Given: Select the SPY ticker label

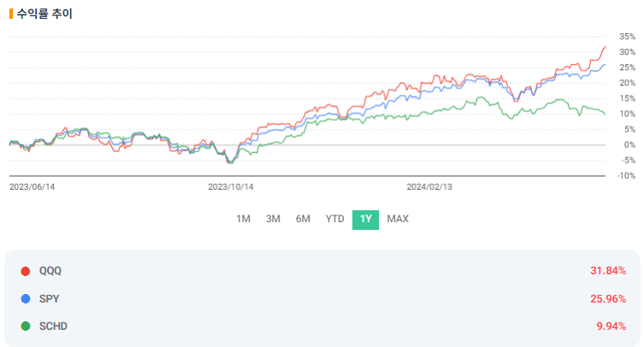Looking at the screenshot, I should [50, 298].
